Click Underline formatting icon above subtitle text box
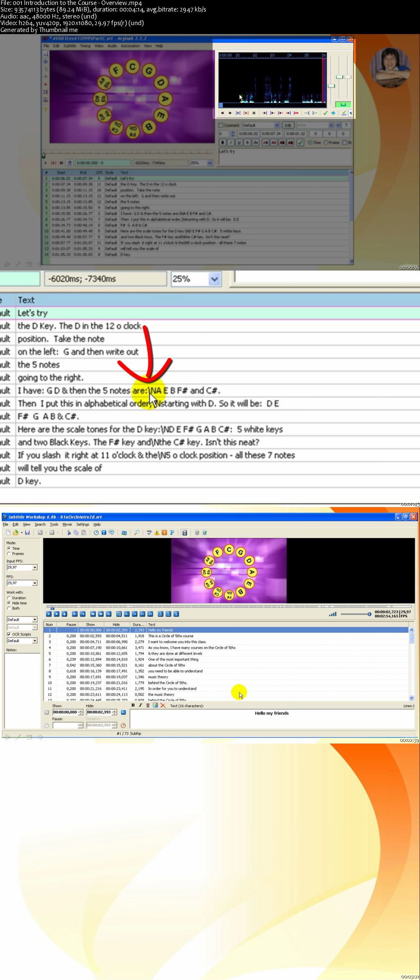The image size is (420, 980). [148, 705]
